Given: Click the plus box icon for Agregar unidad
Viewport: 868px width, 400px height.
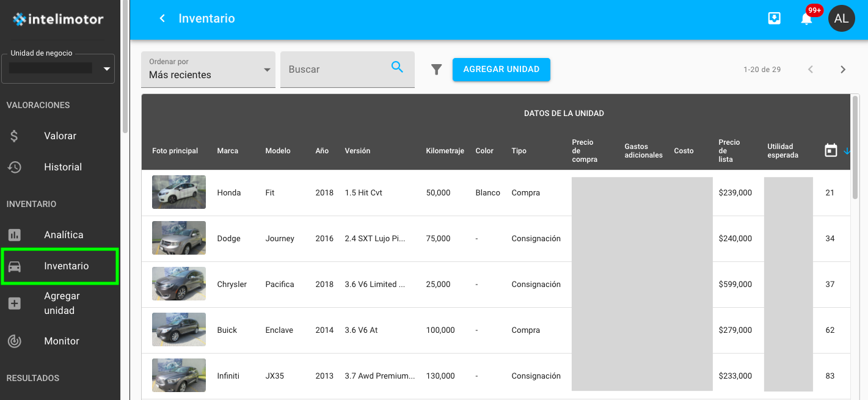Looking at the screenshot, I should click(15, 304).
